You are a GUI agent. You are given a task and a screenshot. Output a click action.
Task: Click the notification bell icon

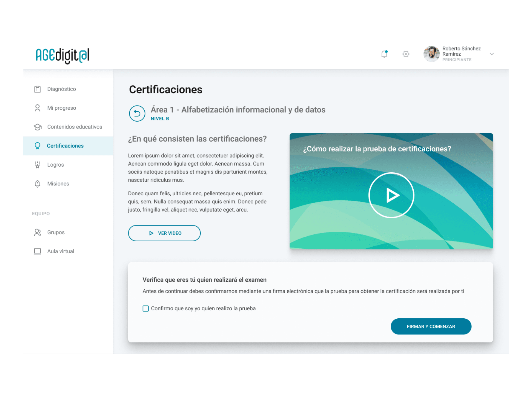[x=384, y=54]
